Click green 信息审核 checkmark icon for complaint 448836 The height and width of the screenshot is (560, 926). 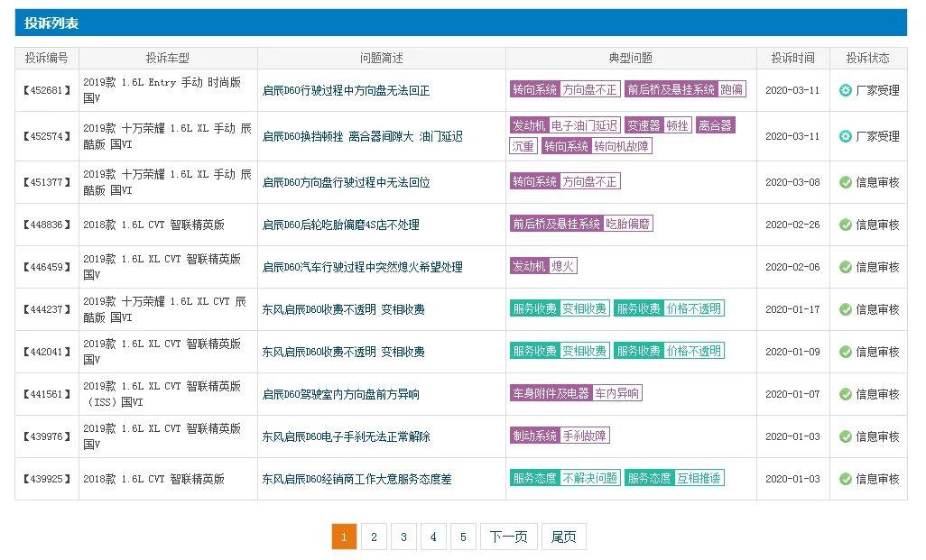(845, 225)
